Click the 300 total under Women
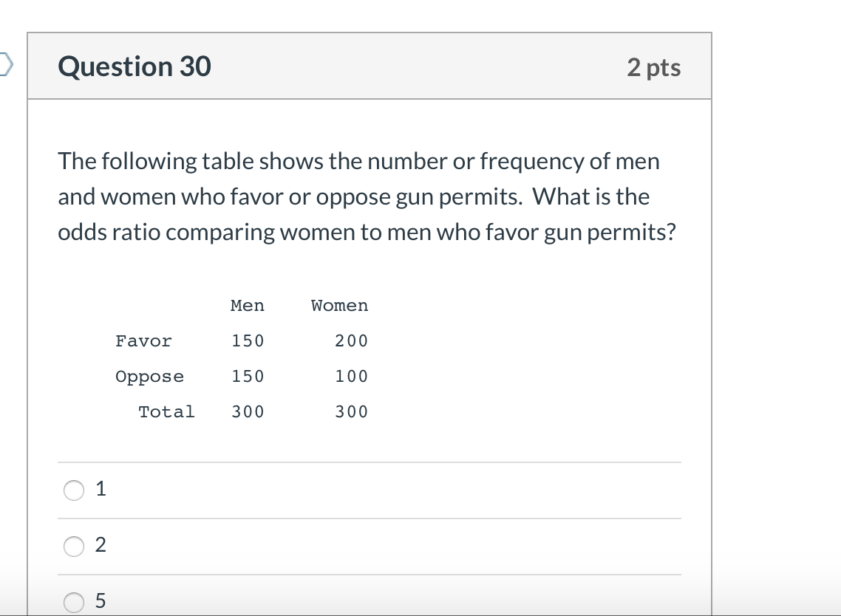Image resolution: width=841 pixels, height=616 pixels. tap(351, 411)
